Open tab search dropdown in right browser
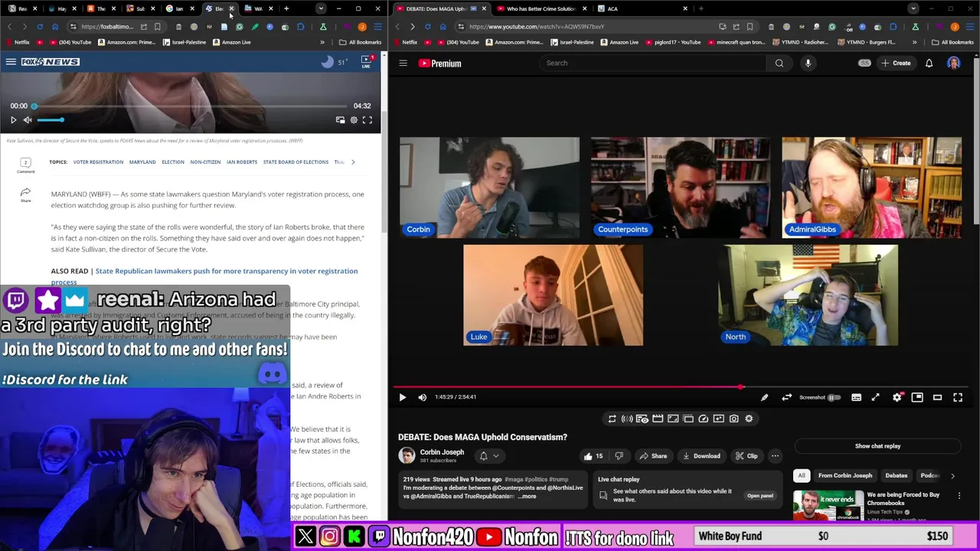 [913, 8]
